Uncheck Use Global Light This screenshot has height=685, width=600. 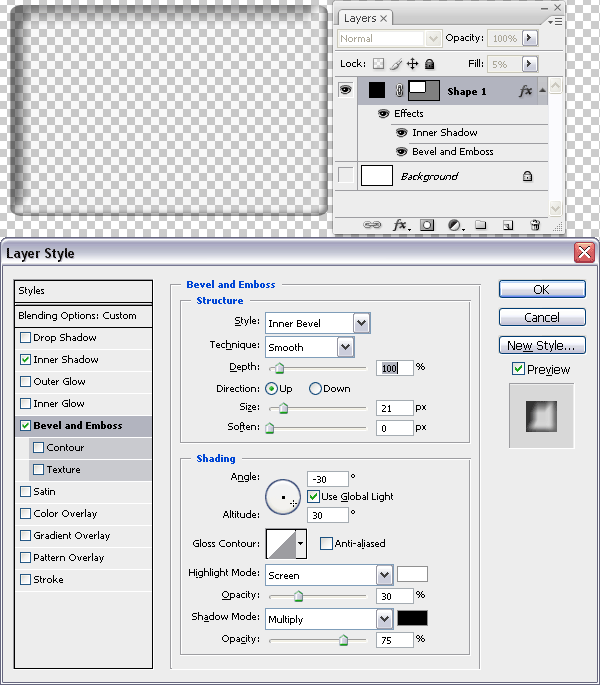click(x=313, y=496)
